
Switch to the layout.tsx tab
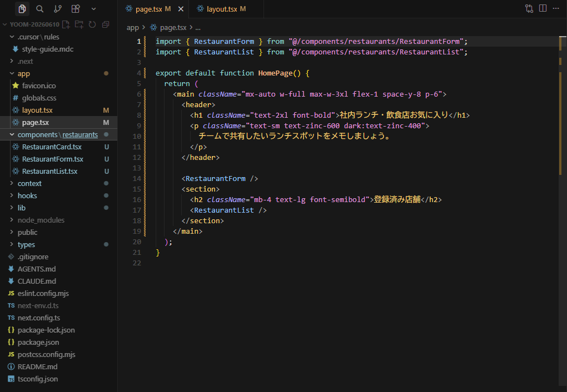pos(226,9)
